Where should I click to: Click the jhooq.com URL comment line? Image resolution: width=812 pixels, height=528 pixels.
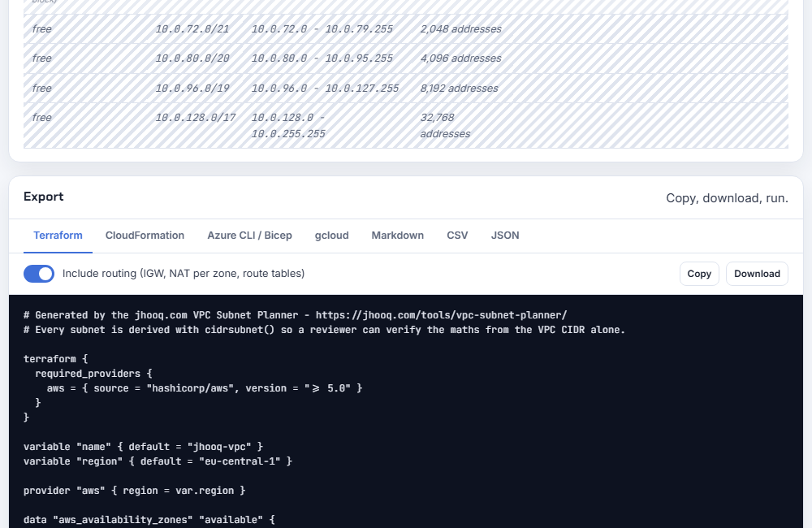click(x=296, y=315)
